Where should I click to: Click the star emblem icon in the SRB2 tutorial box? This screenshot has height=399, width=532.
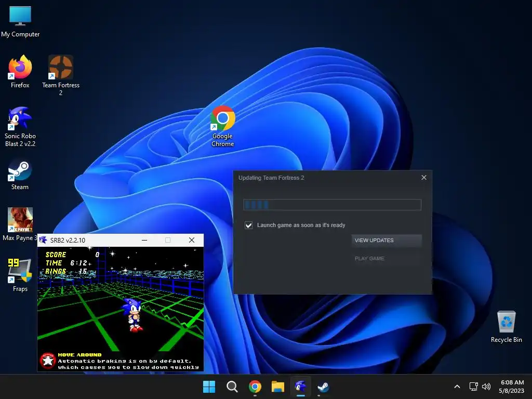point(48,361)
